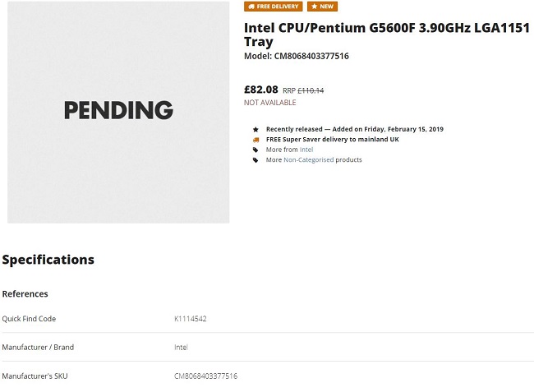Image resolution: width=534 pixels, height=392 pixels.
Task: Click the Manufacturer's SKU value in specifications
Action: (205, 376)
